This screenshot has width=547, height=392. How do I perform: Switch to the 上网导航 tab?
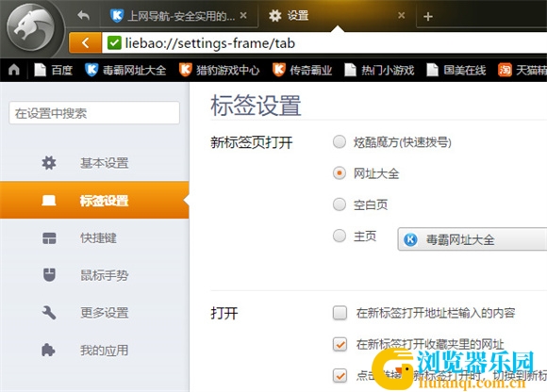coord(179,16)
